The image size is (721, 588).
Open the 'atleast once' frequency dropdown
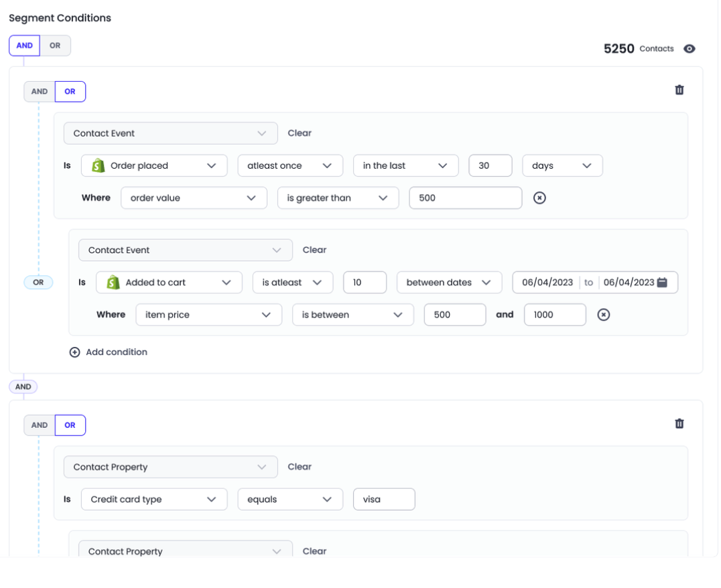pos(289,166)
